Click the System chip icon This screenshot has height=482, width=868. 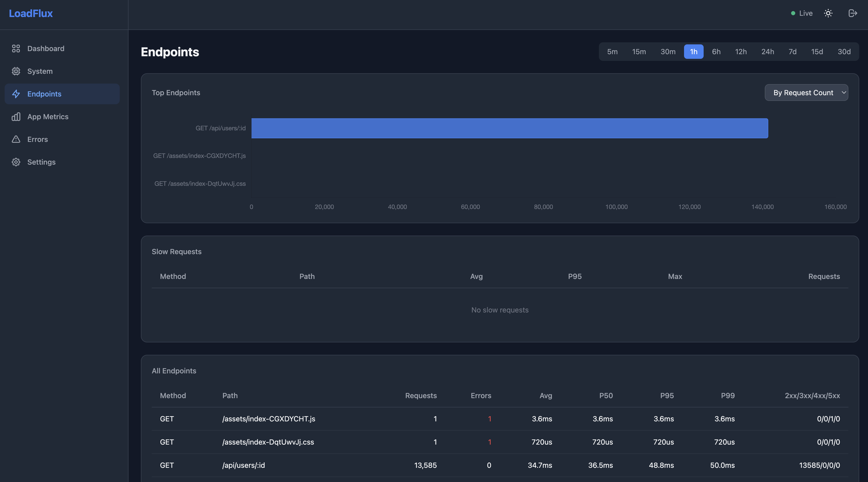click(16, 71)
